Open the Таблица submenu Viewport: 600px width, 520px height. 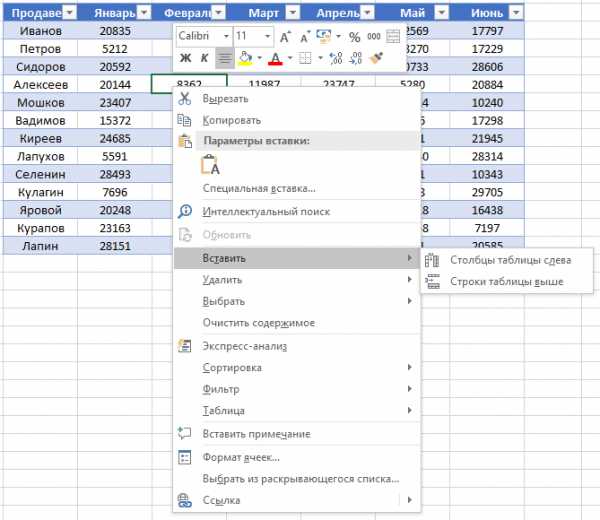click(x=297, y=410)
